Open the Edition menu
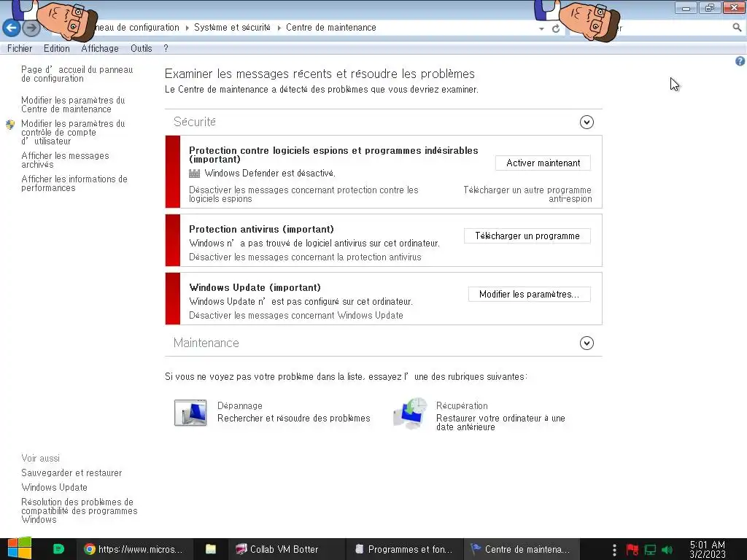This screenshot has height=560, width=747. [57, 49]
